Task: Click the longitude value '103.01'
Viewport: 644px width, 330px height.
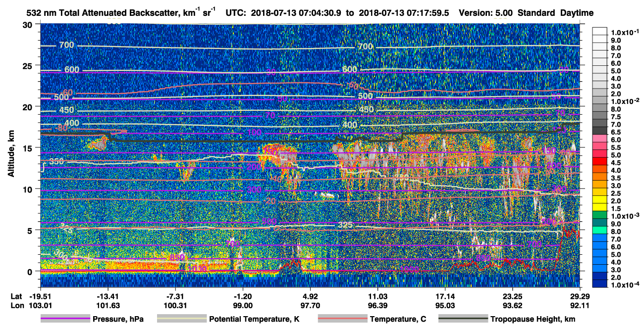Action: [40, 306]
